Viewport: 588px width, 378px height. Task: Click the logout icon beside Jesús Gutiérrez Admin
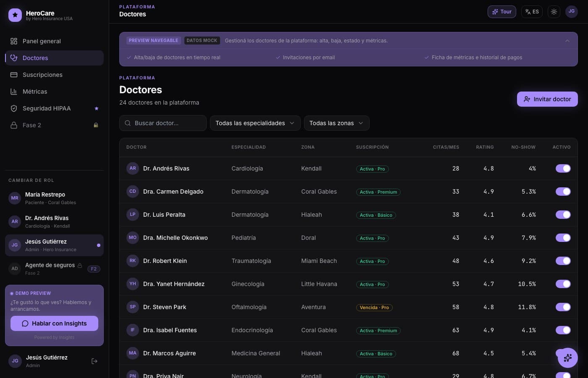[x=94, y=361]
